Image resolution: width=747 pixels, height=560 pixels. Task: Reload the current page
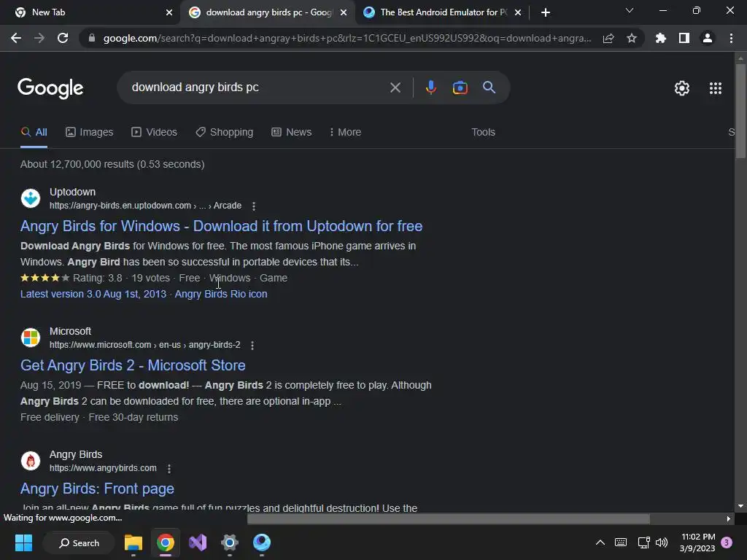click(63, 38)
